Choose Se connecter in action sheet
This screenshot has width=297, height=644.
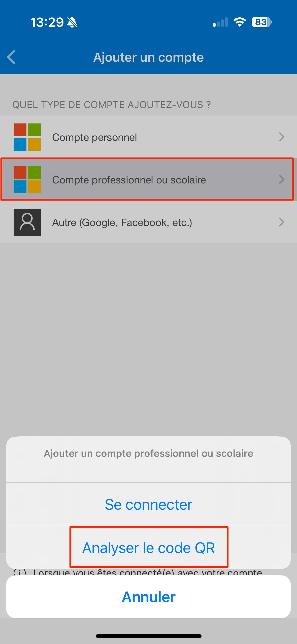(149, 504)
